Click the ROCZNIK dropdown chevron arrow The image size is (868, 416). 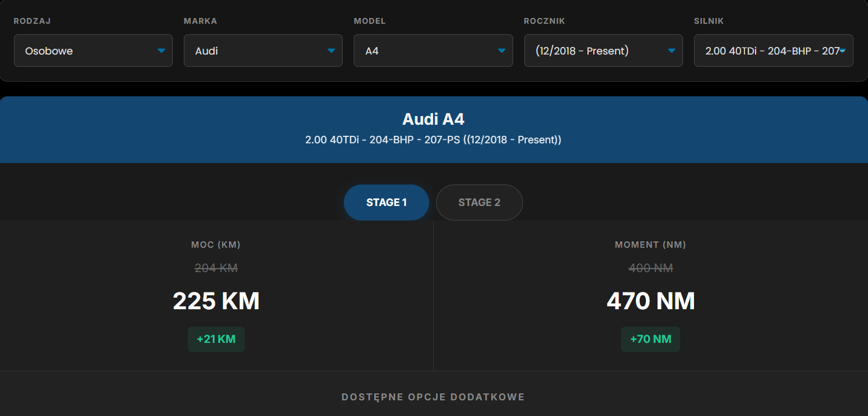(672, 50)
